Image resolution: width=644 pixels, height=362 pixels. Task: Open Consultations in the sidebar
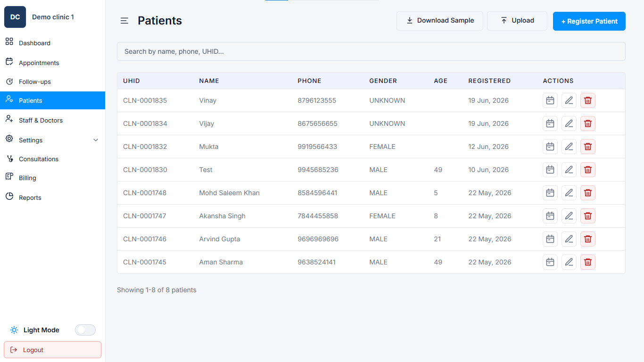click(52, 159)
